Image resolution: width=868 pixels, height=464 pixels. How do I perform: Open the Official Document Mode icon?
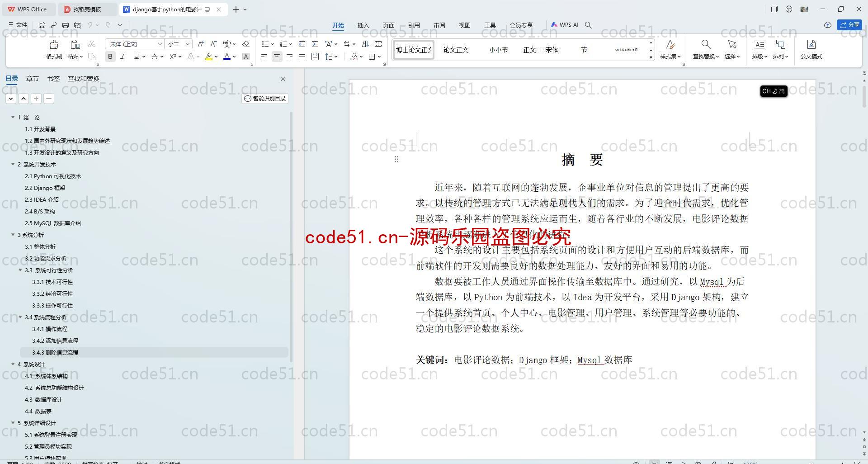click(x=811, y=44)
